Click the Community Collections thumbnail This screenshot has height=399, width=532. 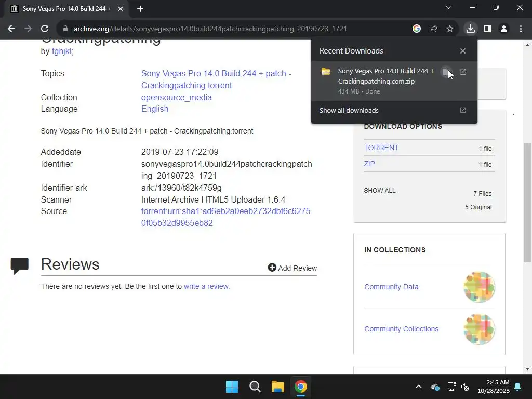pos(479,329)
